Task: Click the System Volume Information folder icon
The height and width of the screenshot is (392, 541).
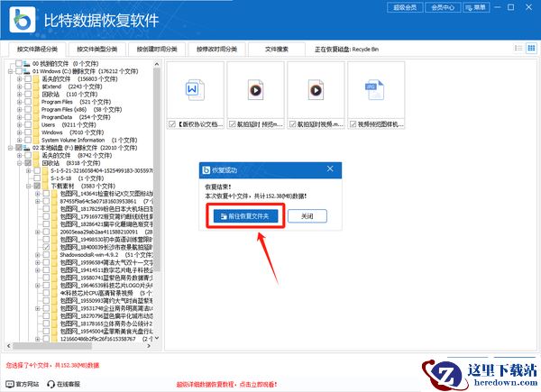Action: (x=36, y=140)
